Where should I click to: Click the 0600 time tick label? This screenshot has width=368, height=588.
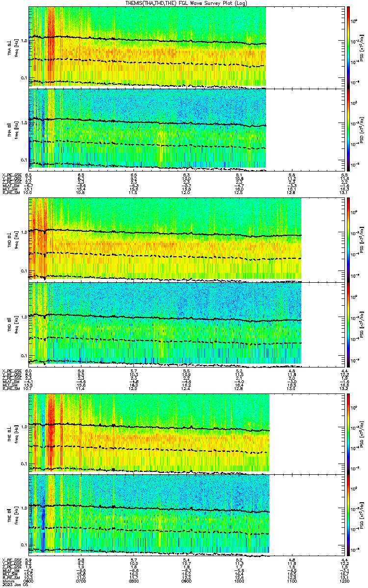point(28,580)
